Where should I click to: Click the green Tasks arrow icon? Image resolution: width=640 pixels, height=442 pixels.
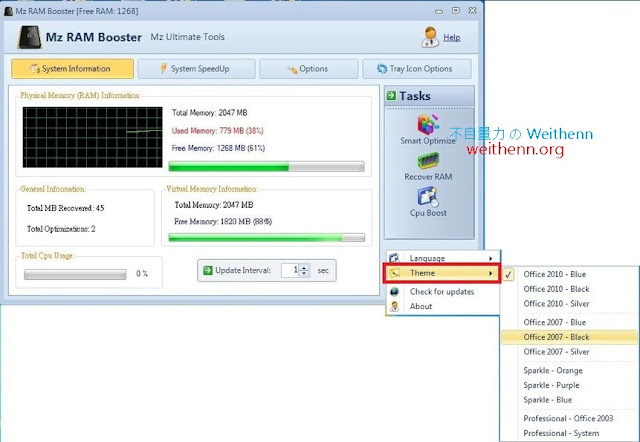pyautogui.click(x=391, y=96)
